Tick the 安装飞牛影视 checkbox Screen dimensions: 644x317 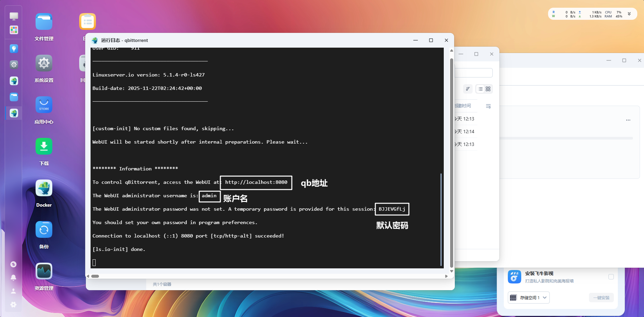[611, 277]
